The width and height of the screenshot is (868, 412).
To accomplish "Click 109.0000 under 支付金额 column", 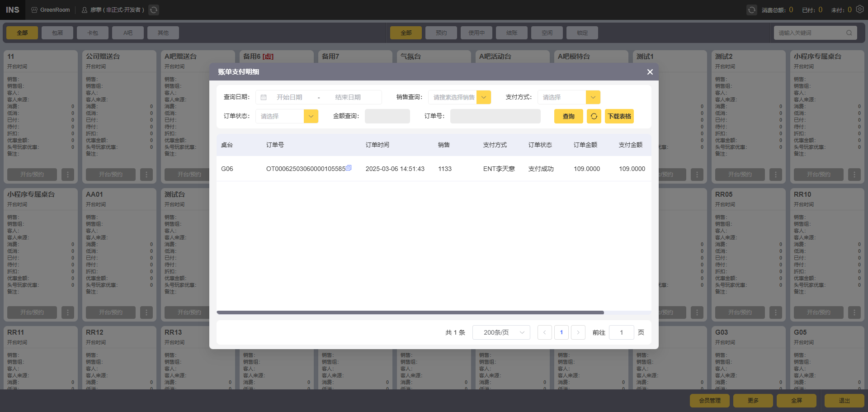I will (x=632, y=169).
